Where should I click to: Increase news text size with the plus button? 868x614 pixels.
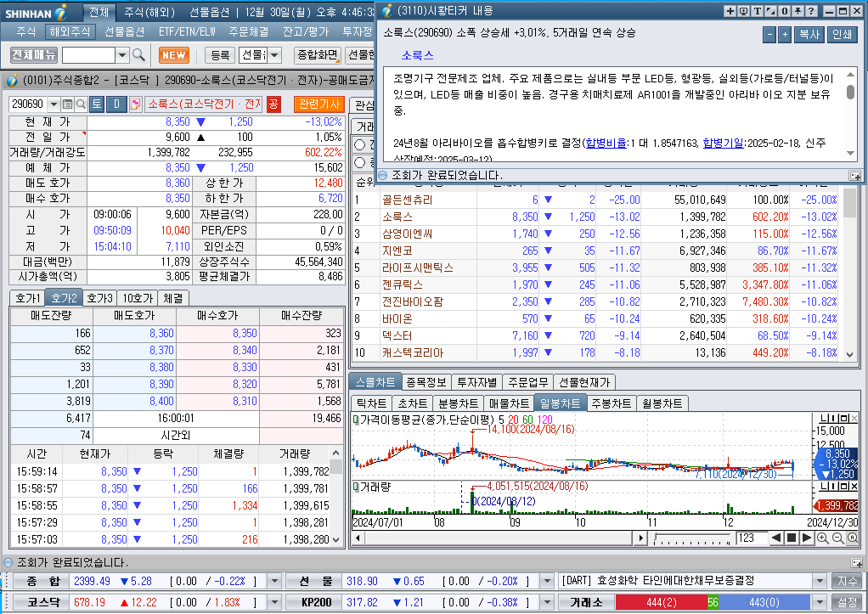click(x=785, y=34)
